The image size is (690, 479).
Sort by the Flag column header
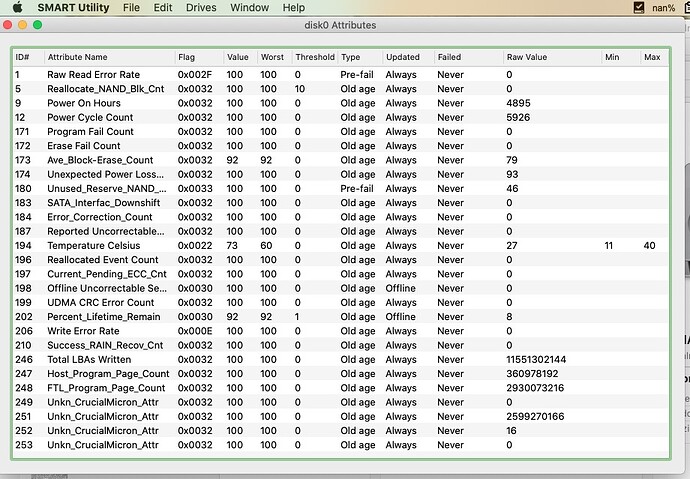199,57
